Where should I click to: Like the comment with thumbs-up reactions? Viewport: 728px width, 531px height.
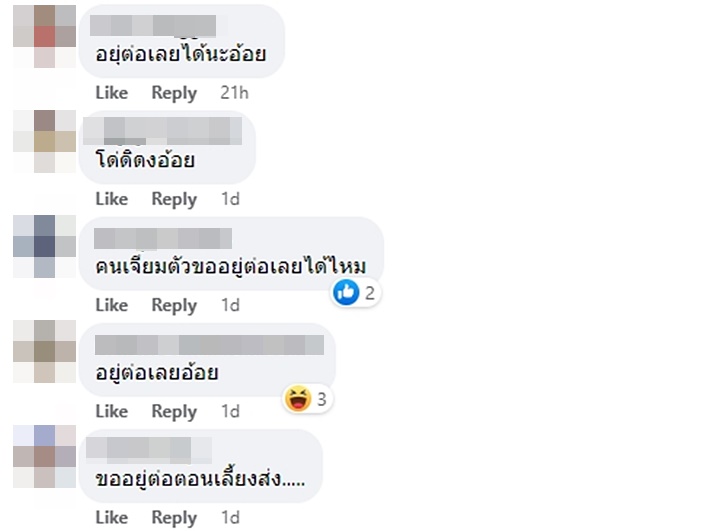(x=111, y=305)
